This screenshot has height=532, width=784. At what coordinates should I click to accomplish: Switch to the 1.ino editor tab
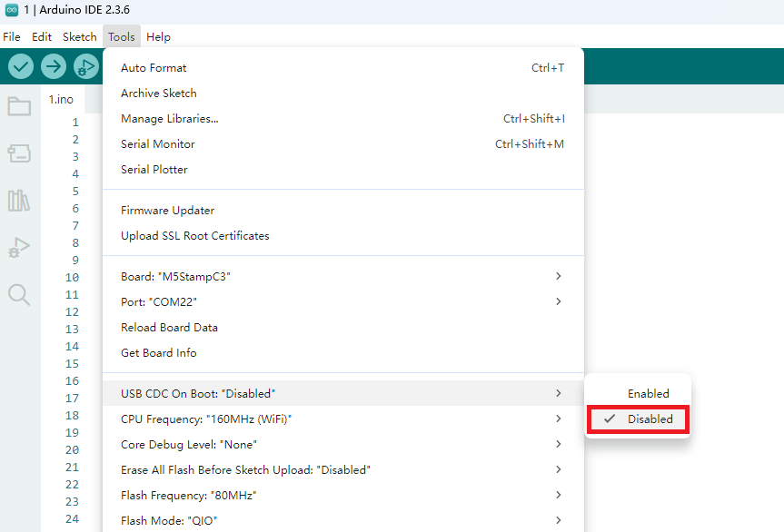pyautogui.click(x=62, y=99)
